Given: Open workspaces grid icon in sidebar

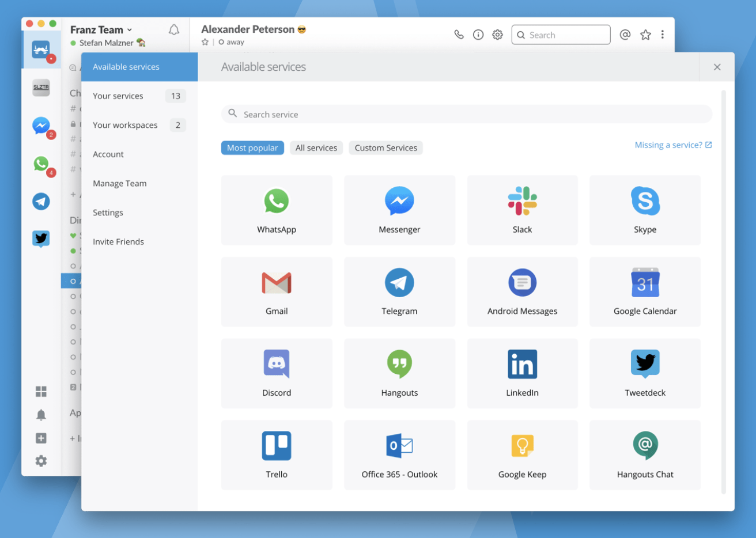Looking at the screenshot, I should (x=41, y=392).
